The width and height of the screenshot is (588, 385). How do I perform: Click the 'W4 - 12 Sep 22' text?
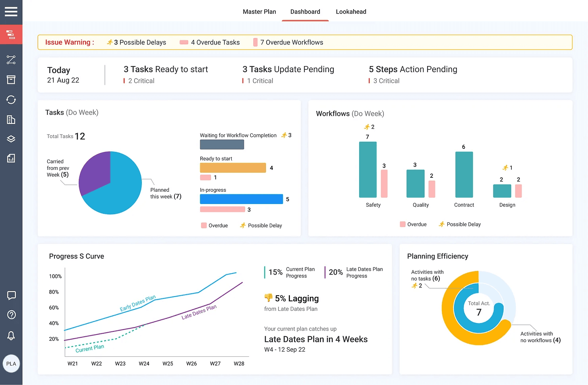tap(285, 350)
